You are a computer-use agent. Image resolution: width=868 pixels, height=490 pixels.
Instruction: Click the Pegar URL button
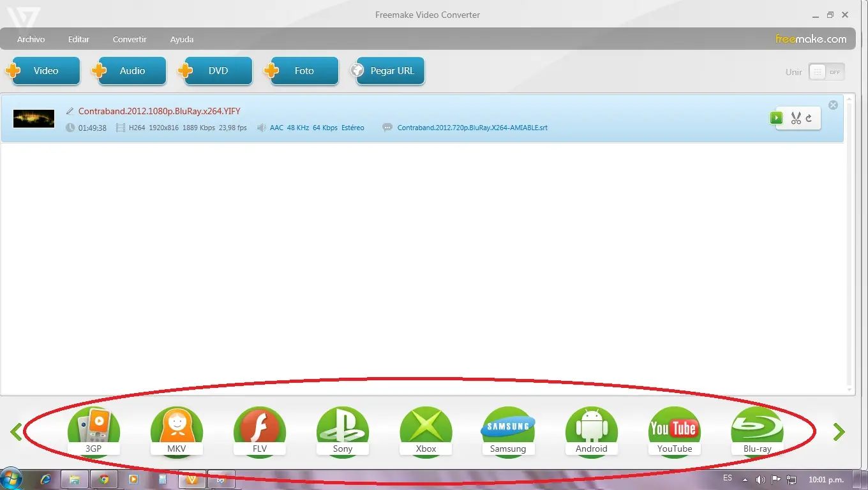(387, 71)
